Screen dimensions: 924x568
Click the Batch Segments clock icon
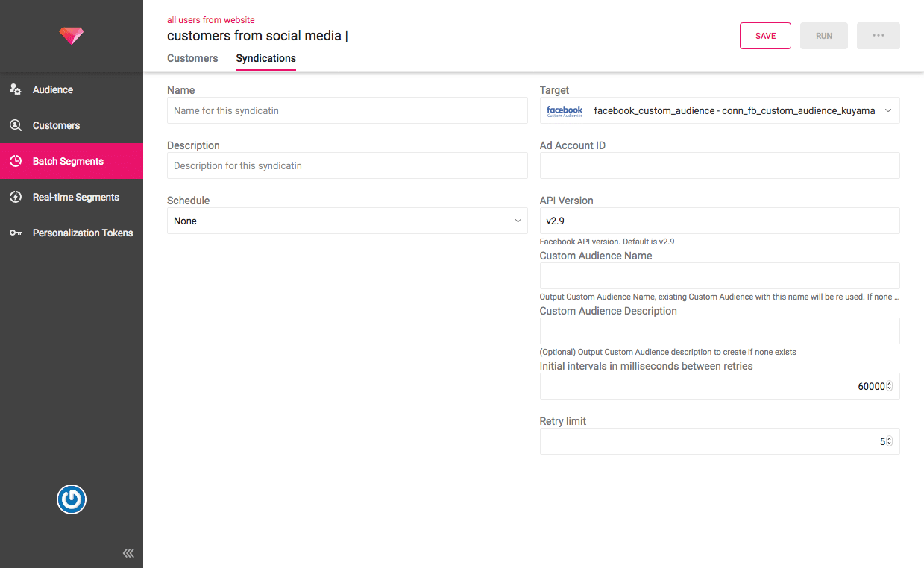16,161
